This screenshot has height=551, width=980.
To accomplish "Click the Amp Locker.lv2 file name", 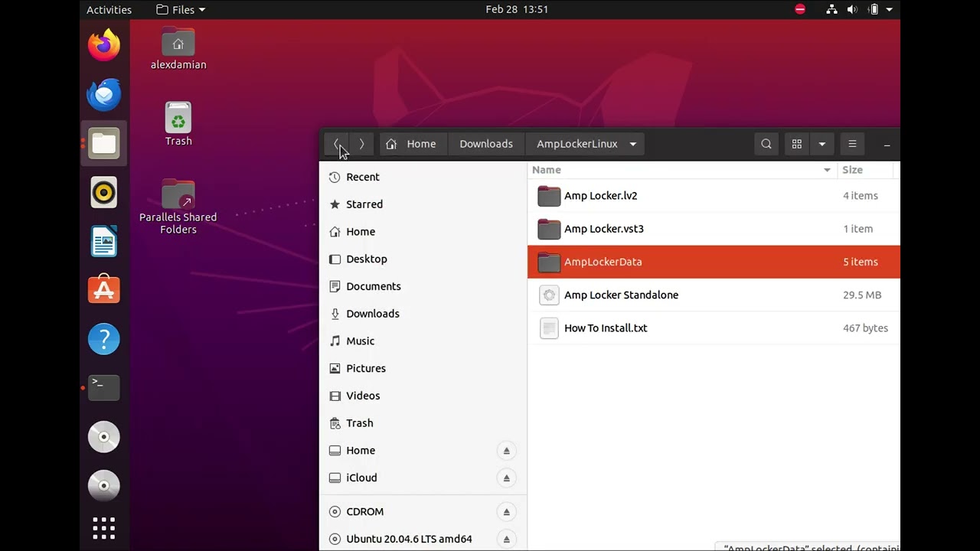I will tap(601, 196).
